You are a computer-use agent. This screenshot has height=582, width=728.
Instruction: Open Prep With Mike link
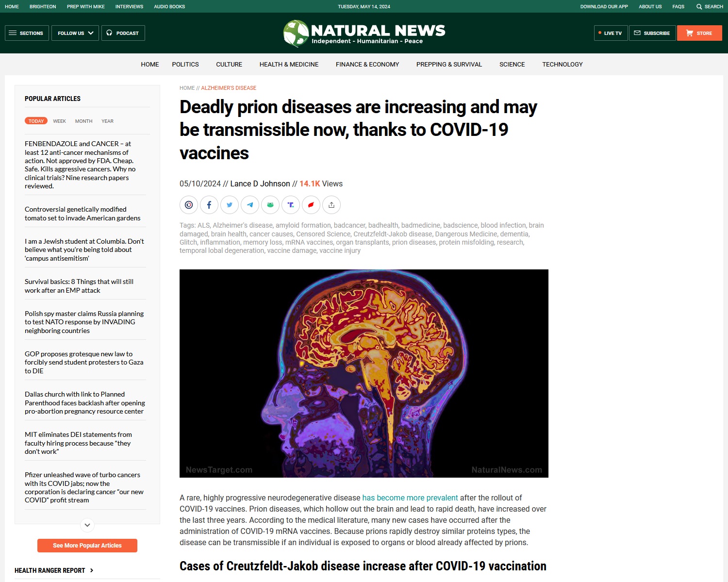[x=86, y=6]
